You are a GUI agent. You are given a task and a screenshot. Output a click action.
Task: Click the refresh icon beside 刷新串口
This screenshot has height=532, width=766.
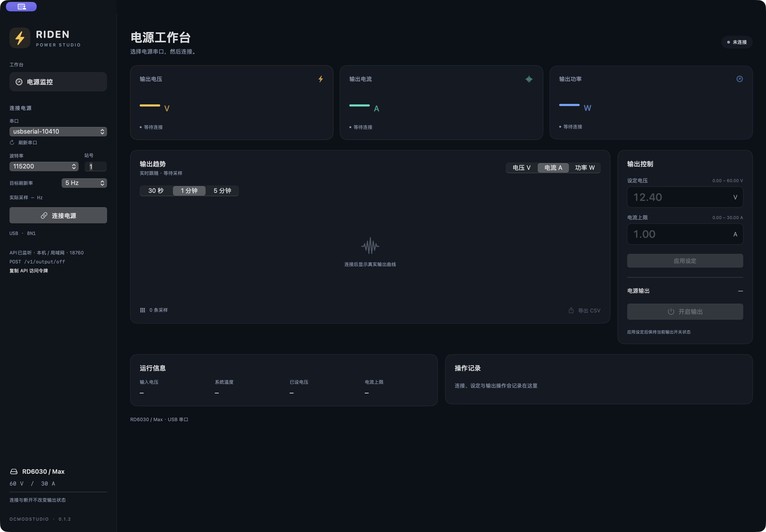12,143
